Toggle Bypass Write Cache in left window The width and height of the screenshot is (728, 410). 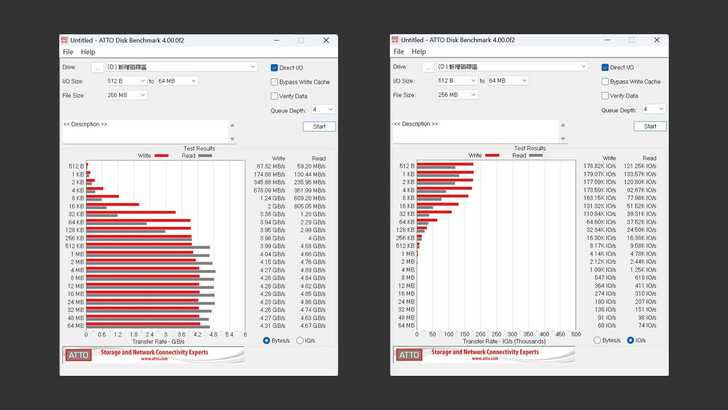click(x=274, y=82)
